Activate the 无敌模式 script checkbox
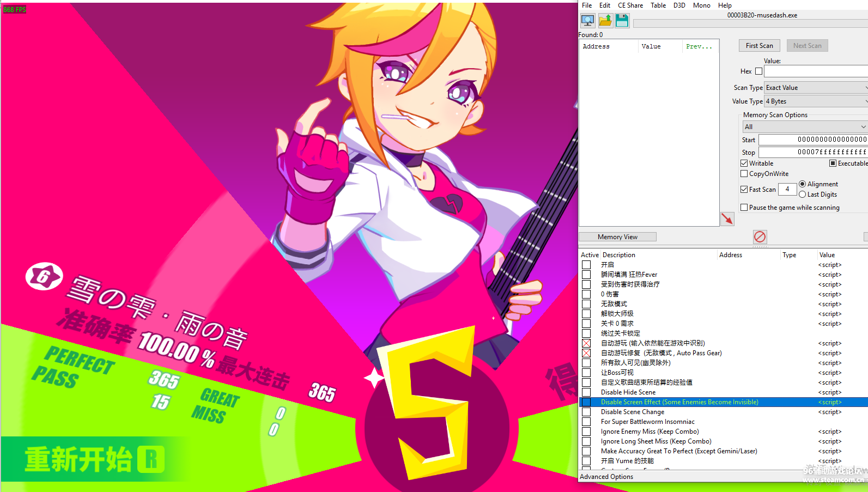 tap(586, 304)
